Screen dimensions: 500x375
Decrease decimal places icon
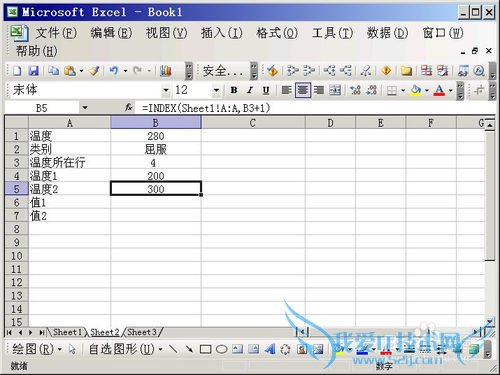371,90
